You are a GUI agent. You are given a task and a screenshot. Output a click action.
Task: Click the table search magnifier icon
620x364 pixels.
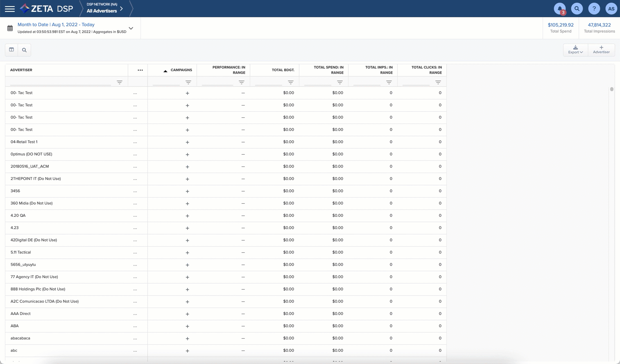(25, 50)
